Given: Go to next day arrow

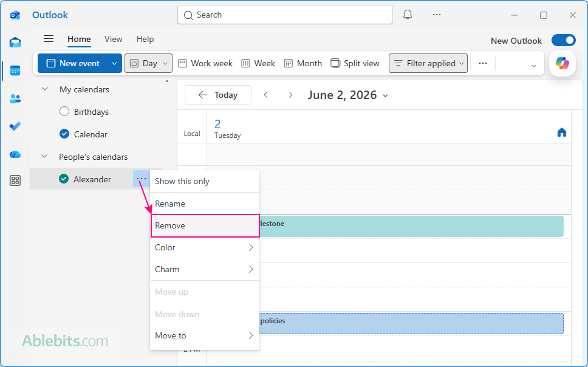Looking at the screenshot, I should 290,95.
